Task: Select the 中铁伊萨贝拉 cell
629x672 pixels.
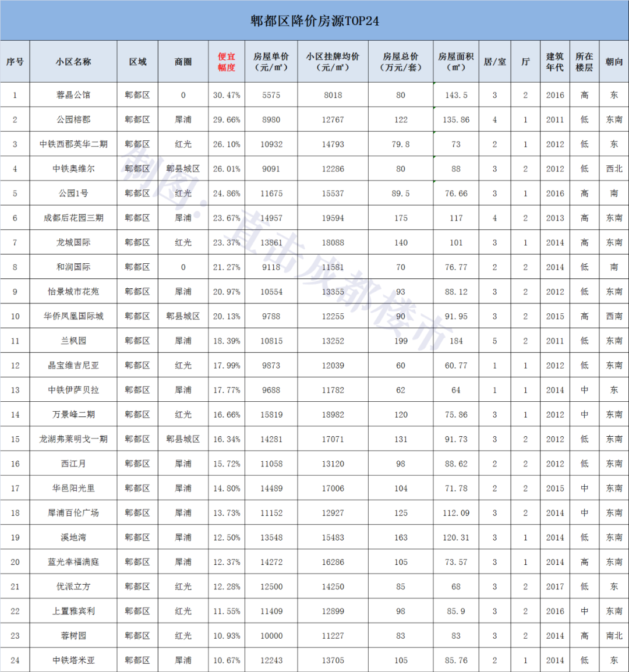Action: (x=73, y=390)
